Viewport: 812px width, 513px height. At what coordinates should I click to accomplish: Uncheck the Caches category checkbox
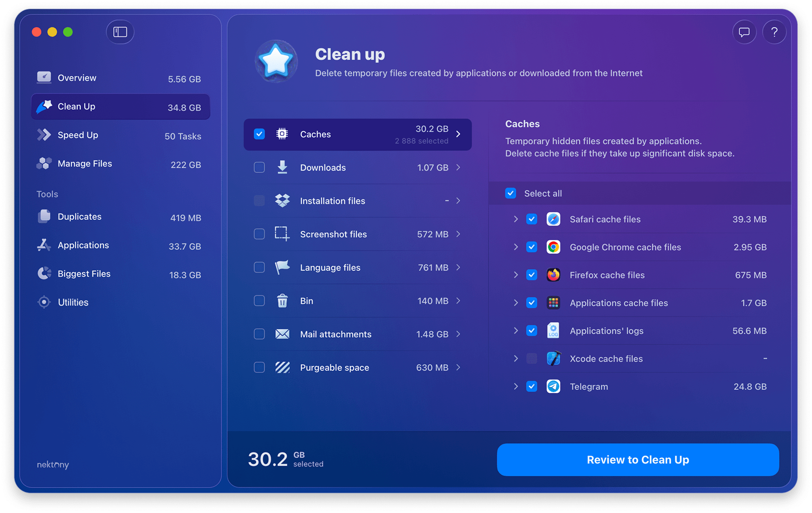(x=259, y=134)
